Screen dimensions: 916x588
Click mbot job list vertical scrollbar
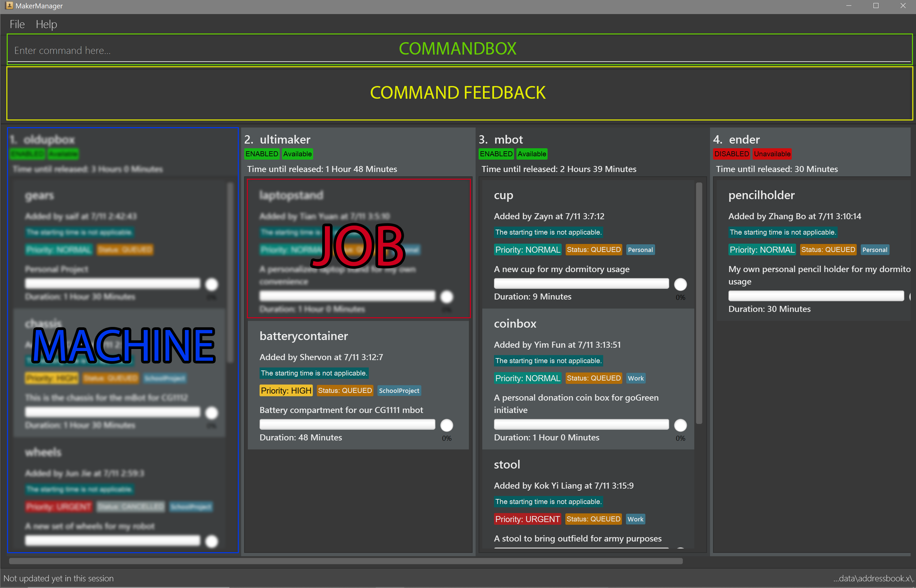[x=699, y=303]
